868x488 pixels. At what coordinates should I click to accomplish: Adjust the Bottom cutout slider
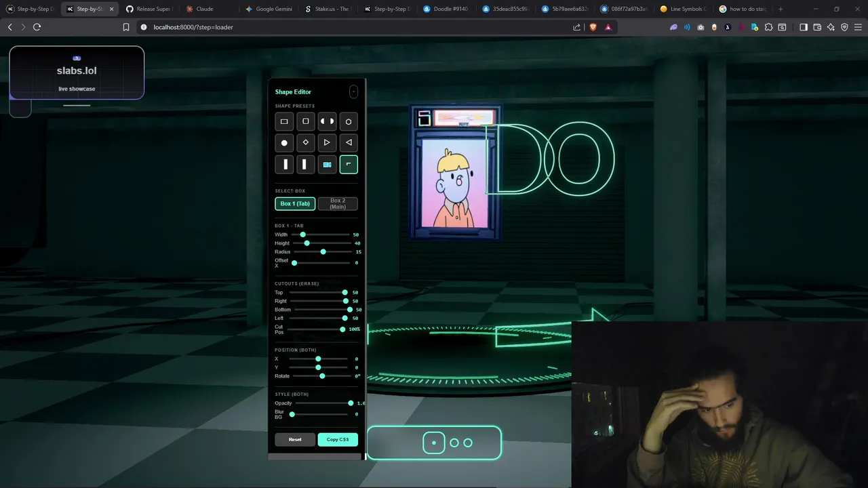pyautogui.click(x=323, y=310)
